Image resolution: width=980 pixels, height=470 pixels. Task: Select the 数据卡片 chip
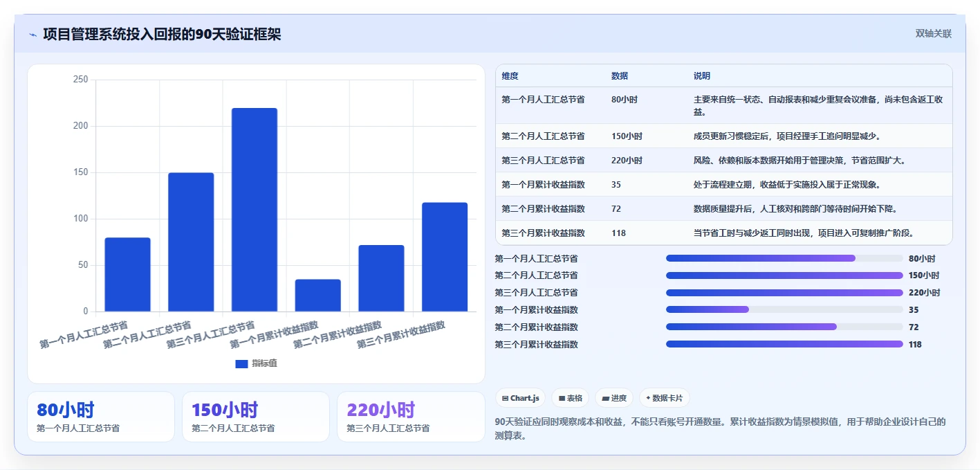(x=665, y=398)
